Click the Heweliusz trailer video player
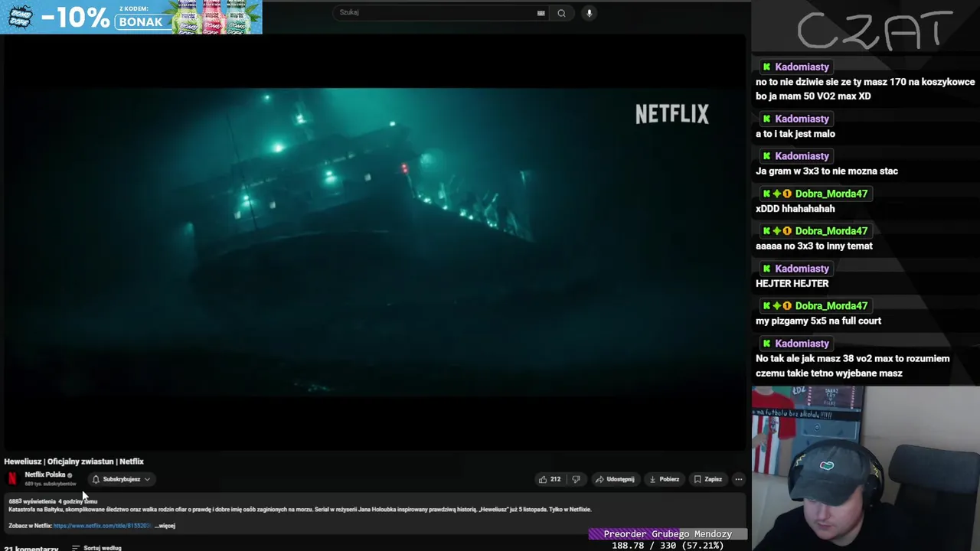The image size is (980, 551). click(x=374, y=243)
